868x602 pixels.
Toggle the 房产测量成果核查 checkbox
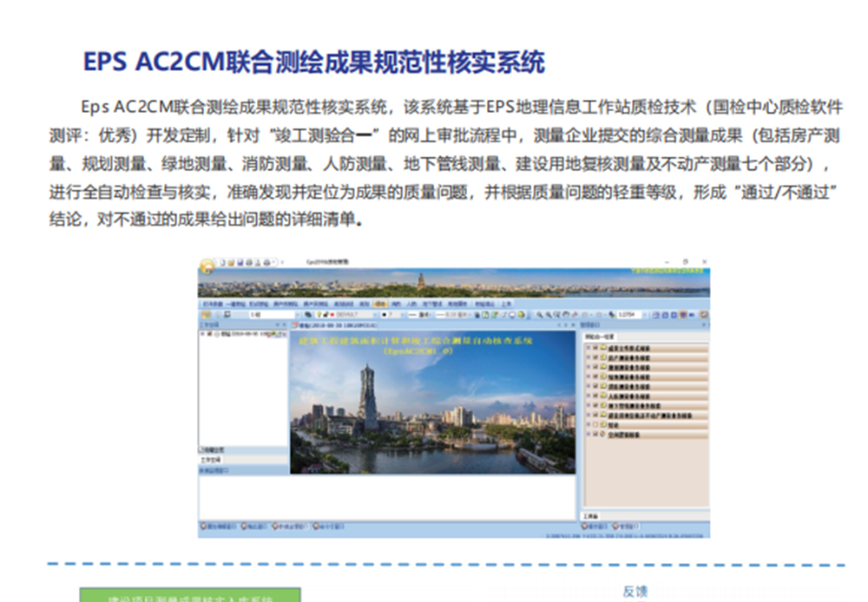point(595,357)
